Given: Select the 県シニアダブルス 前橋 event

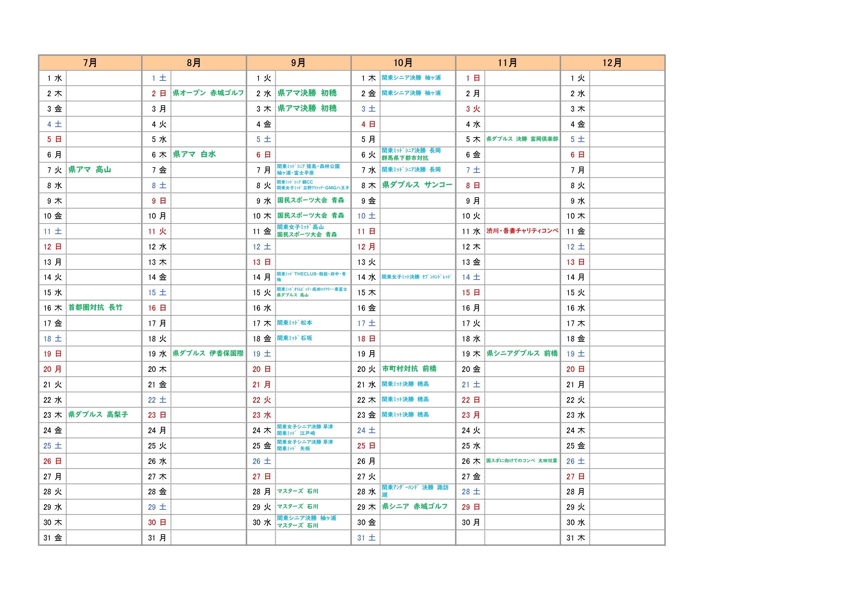Looking at the screenshot, I should click(522, 353).
